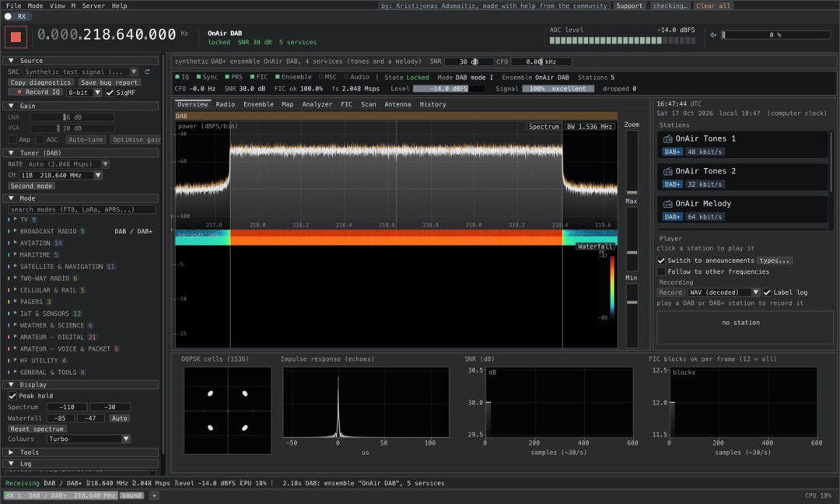Collapse the Gain section
This screenshot has width=840, height=504.
(81, 106)
